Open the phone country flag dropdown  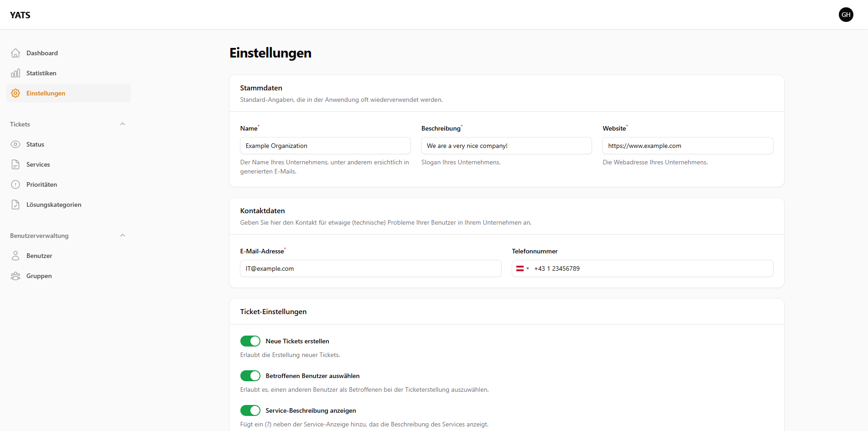(x=522, y=268)
